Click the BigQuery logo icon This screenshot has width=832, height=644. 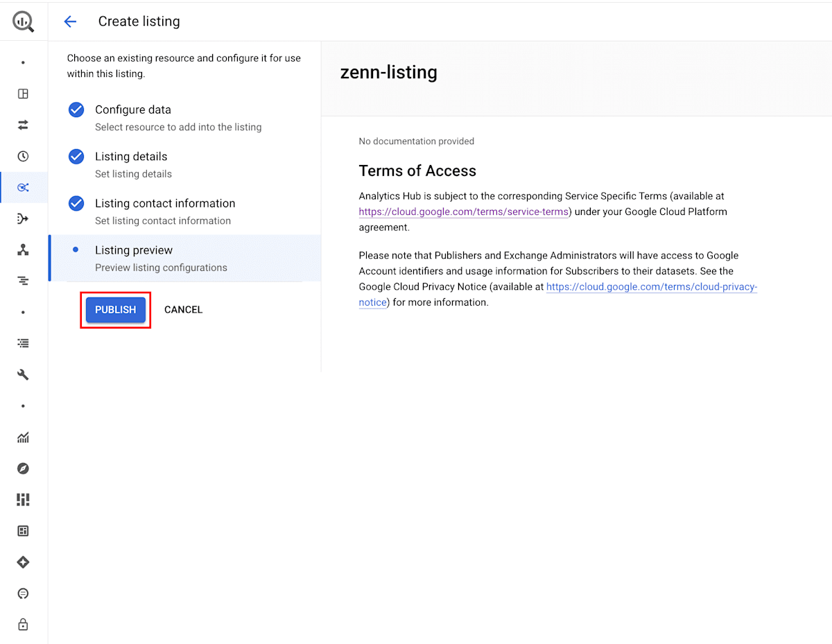click(x=23, y=21)
